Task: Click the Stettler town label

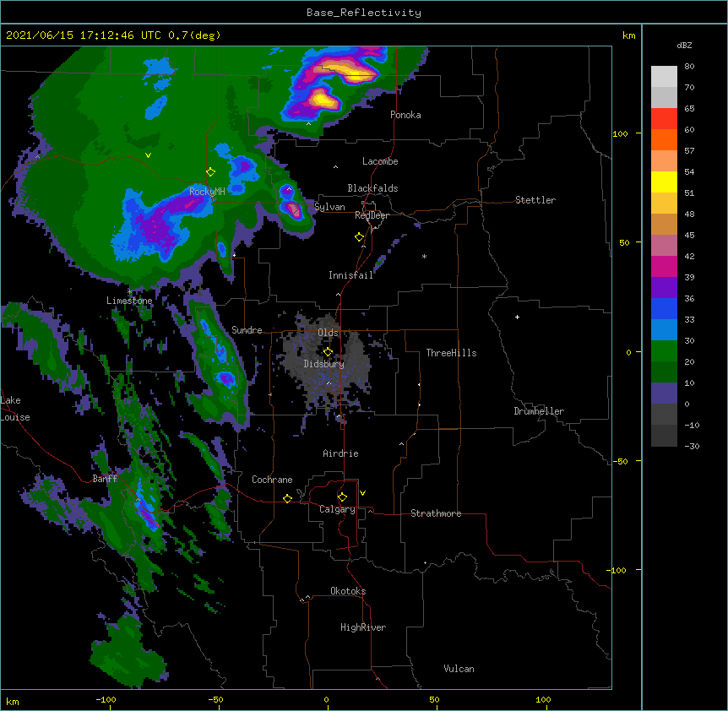Action: click(x=535, y=200)
